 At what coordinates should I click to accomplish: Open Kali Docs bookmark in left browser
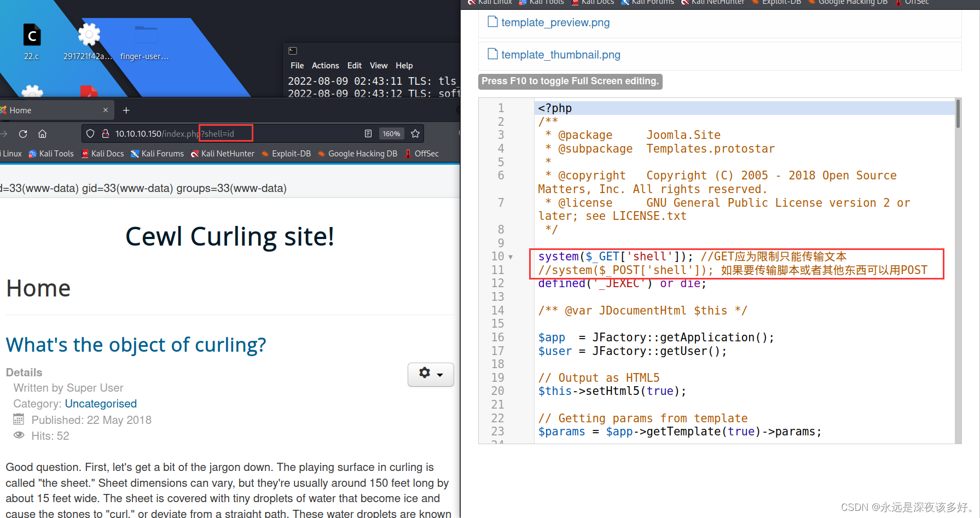click(x=103, y=154)
